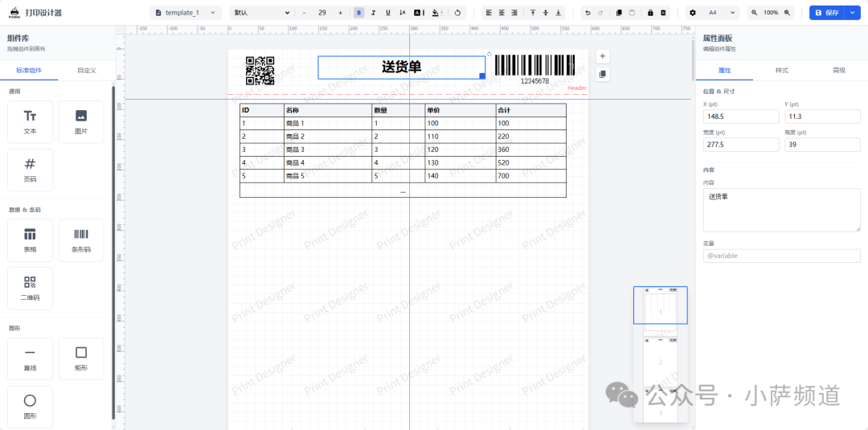The width and height of the screenshot is (868, 430).
Task: Select the 文本 text component
Action: [30, 121]
